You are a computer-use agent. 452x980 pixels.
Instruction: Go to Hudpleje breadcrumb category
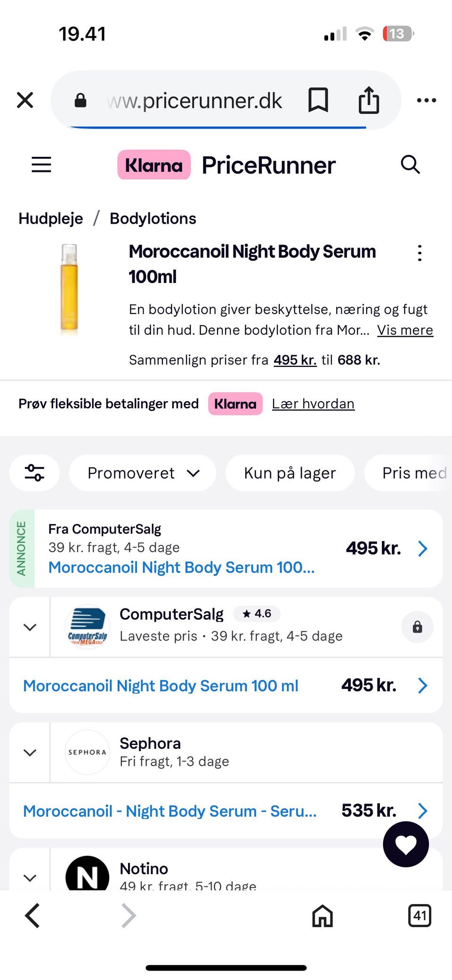click(51, 219)
